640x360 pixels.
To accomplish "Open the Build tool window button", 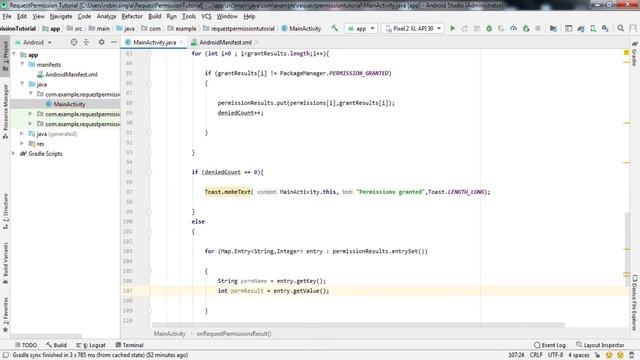I will coord(56,345).
